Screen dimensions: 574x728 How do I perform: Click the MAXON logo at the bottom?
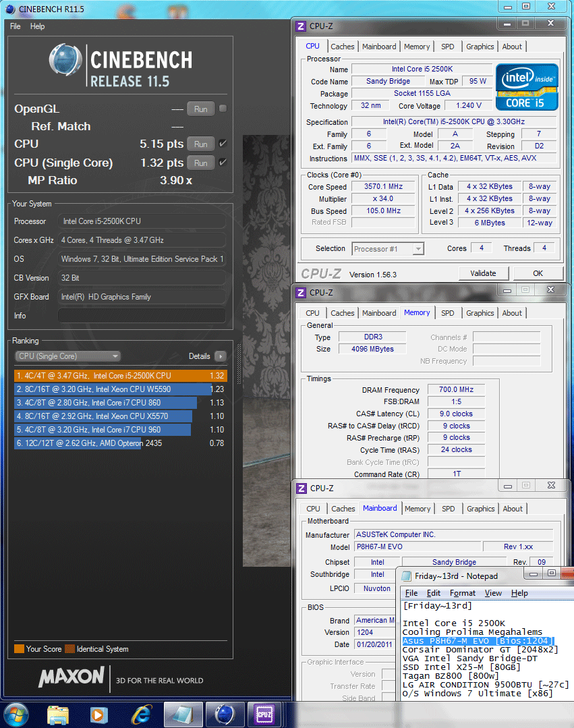(71, 677)
